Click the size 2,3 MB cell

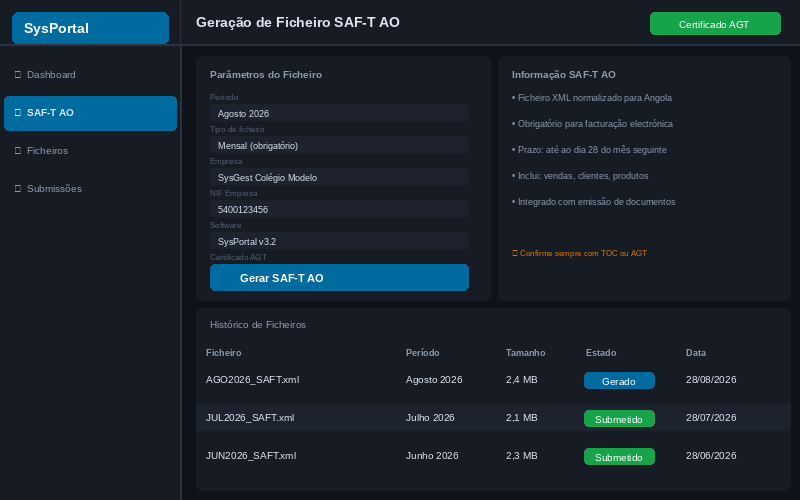click(x=521, y=456)
